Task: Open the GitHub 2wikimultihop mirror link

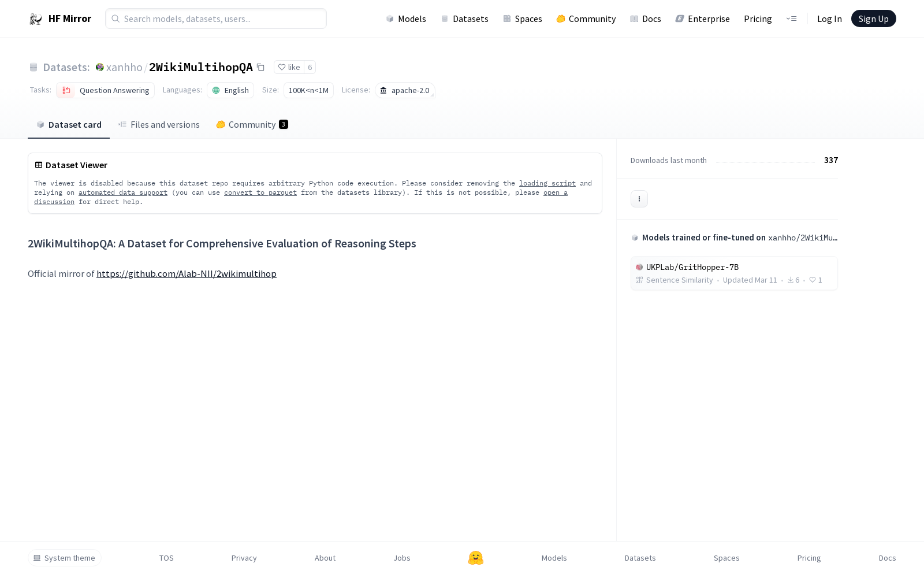Action: click(x=187, y=274)
